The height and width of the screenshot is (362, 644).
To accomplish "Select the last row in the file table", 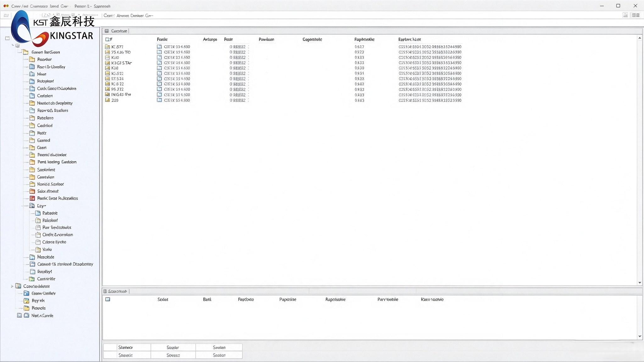I will (x=283, y=100).
